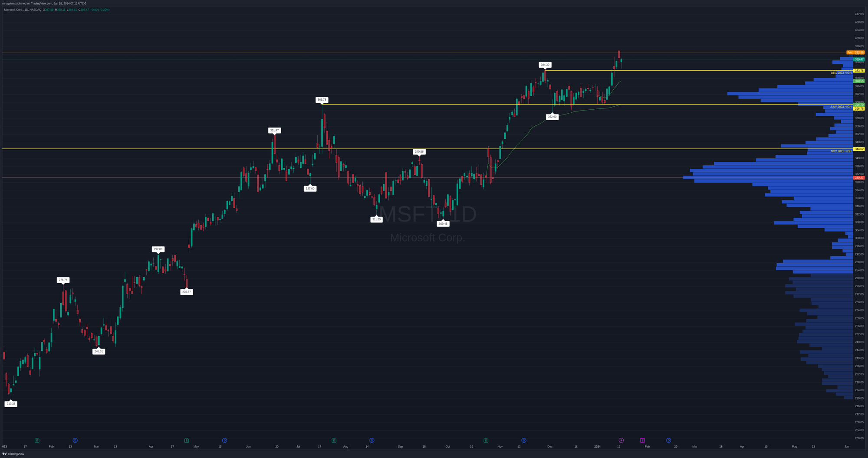Click the 245.61 pivot low label
868x458 pixels.
tap(99, 351)
